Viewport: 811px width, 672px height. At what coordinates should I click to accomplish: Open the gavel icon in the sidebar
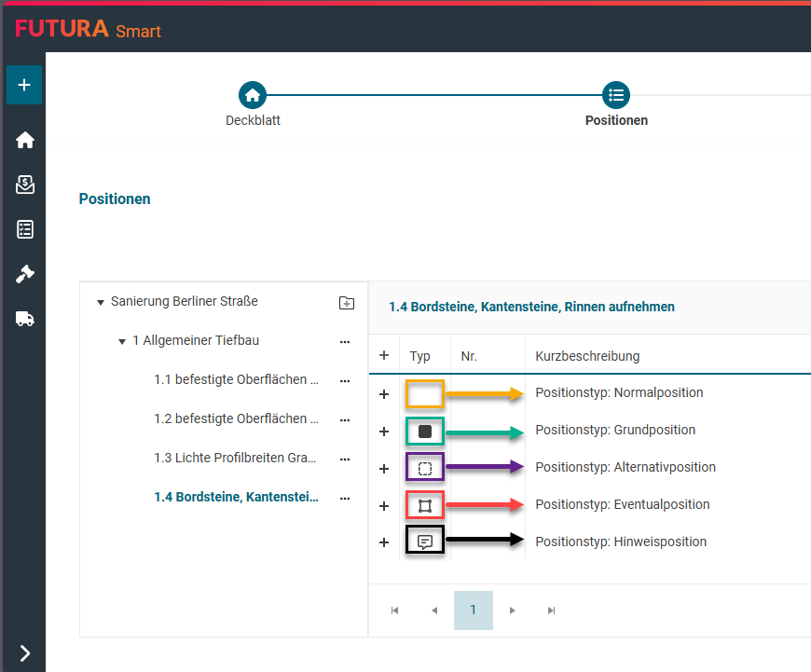pos(25,274)
